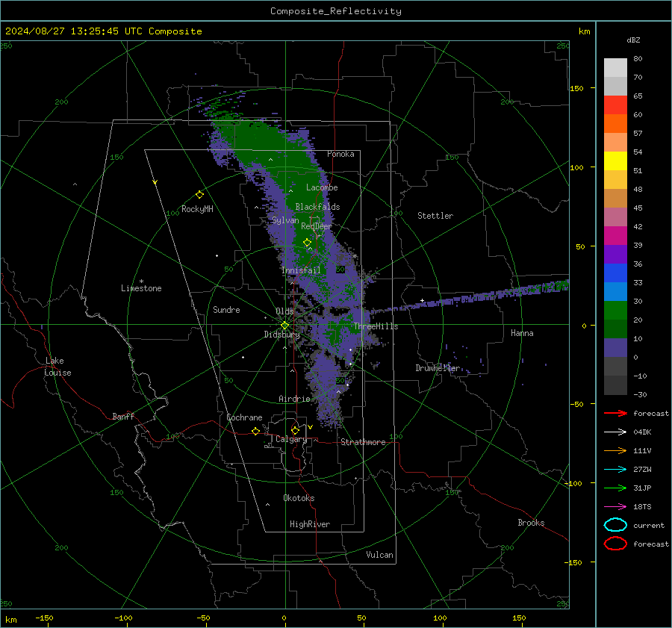Click the Okotoks town label
This screenshot has width=672, height=628.
(299, 498)
